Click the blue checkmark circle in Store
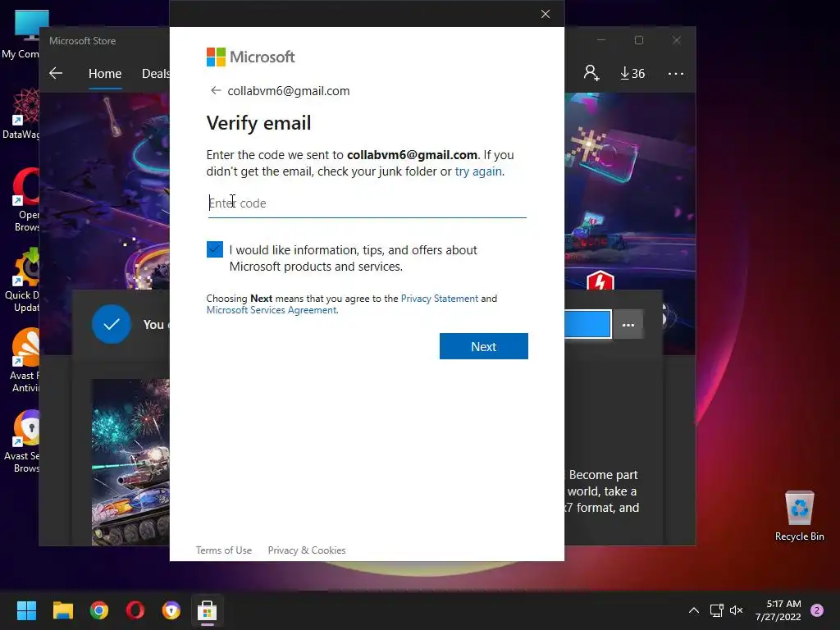 pyautogui.click(x=112, y=324)
